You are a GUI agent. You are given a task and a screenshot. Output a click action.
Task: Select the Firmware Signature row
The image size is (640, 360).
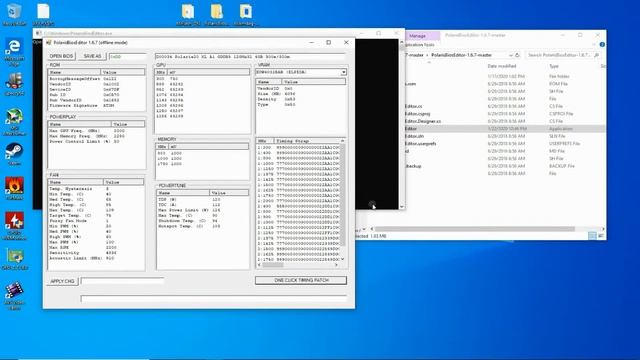[96, 105]
